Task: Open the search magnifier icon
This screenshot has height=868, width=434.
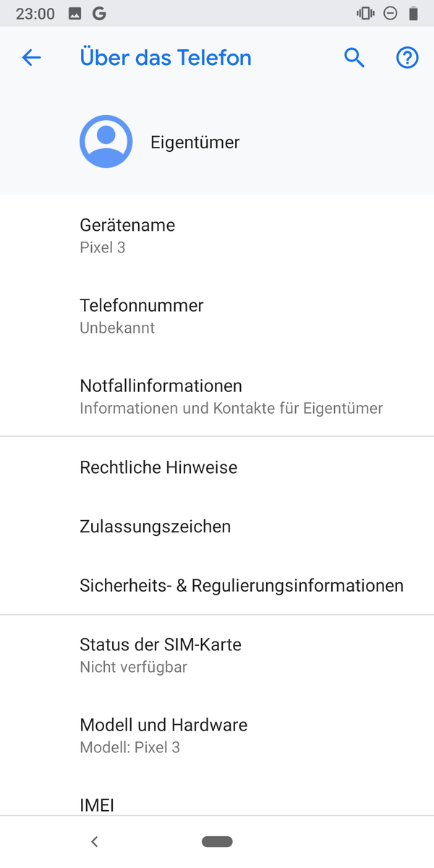Action: (x=354, y=58)
